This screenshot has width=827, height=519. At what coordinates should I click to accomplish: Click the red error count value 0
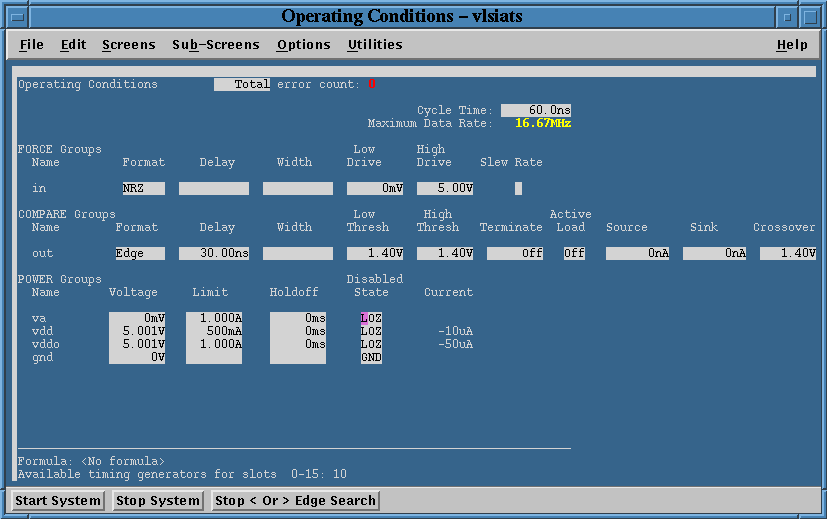(x=372, y=84)
